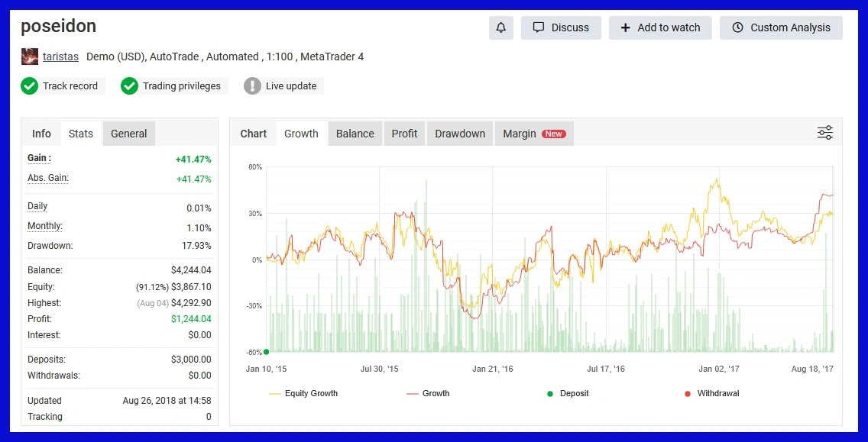Toggle the red Growth series in legend
This screenshot has width=868, height=442.
point(428,394)
